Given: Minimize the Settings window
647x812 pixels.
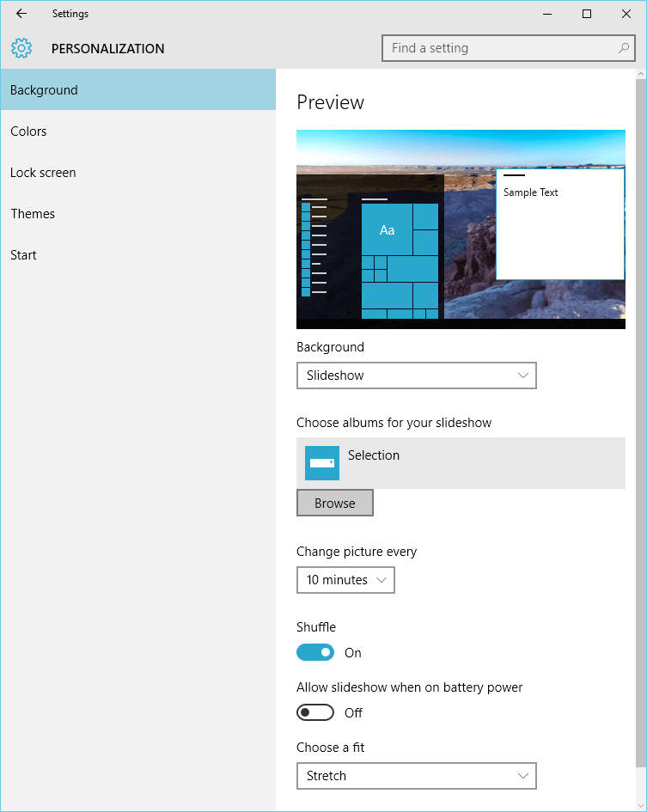Looking at the screenshot, I should (x=547, y=14).
